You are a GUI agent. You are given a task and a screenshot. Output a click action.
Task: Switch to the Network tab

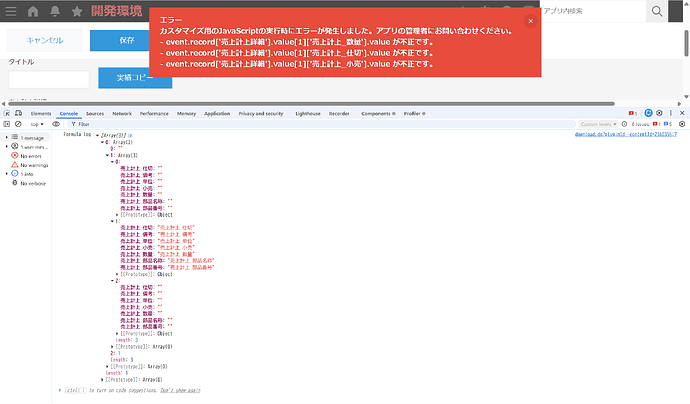[x=121, y=115]
